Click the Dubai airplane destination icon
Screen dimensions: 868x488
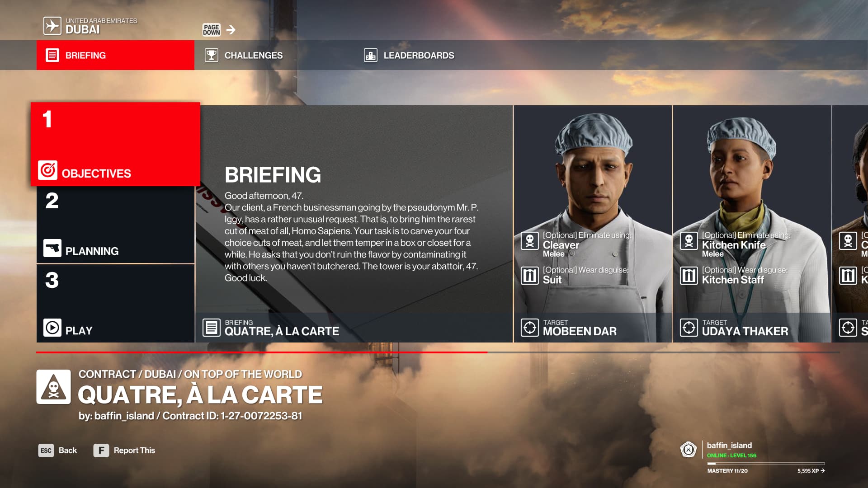click(52, 26)
